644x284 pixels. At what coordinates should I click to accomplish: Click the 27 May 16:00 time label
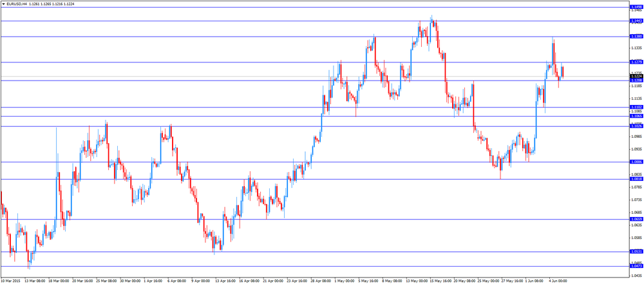coord(512,281)
